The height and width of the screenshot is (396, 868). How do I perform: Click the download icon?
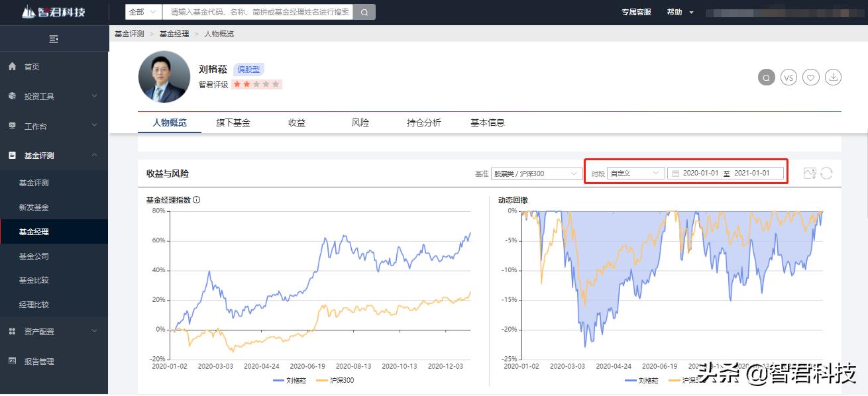coord(834,77)
